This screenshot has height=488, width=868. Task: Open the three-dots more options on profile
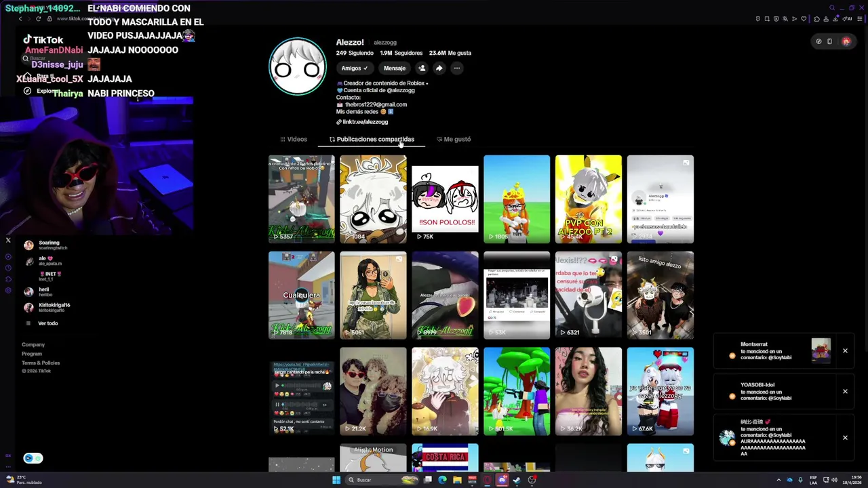457,68
